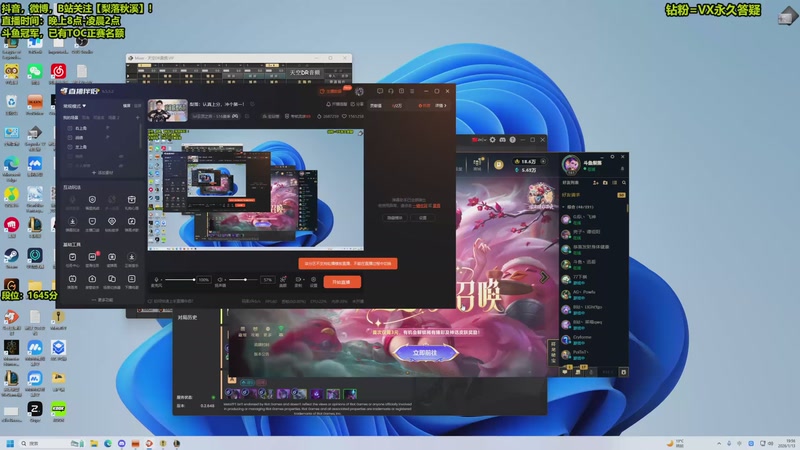This screenshot has height=450, width=800.
Task: Open the headset support icon in 直播伴侣 titlebar
Action: click(x=390, y=91)
